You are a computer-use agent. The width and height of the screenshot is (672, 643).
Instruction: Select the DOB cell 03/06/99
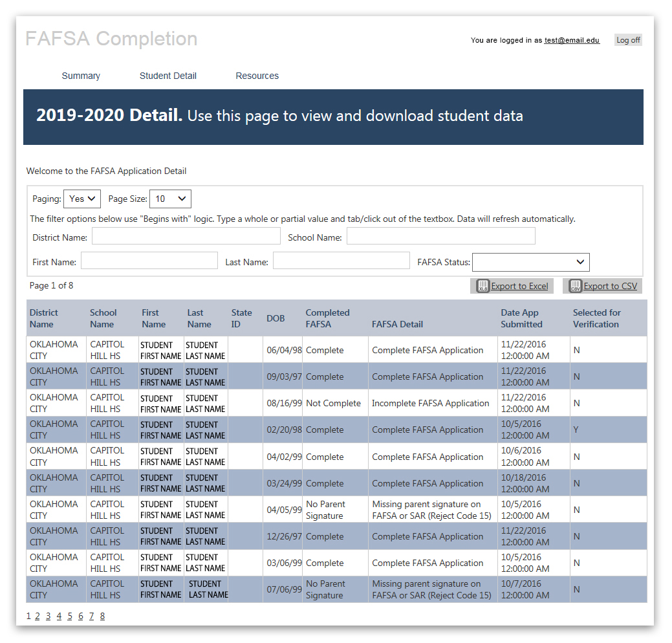pyautogui.click(x=284, y=563)
